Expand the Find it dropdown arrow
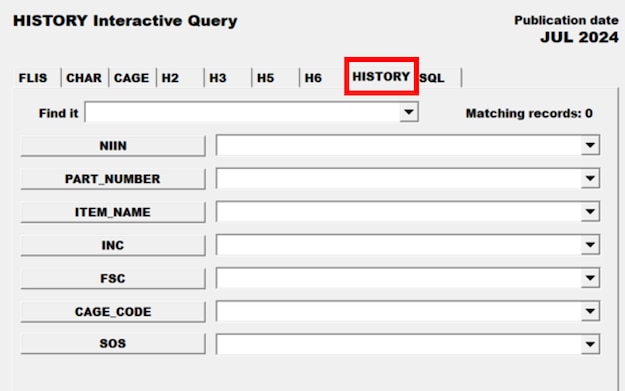The height and width of the screenshot is (391, 625). pyautogui.click(x=409, y=112)
